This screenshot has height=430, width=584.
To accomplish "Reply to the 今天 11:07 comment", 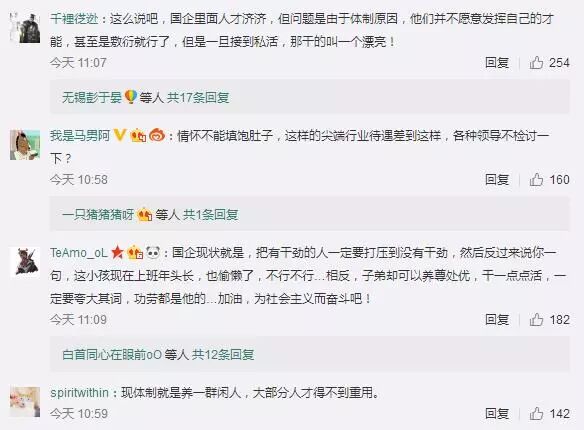I will pyautogui.click(x=497, y=63).
